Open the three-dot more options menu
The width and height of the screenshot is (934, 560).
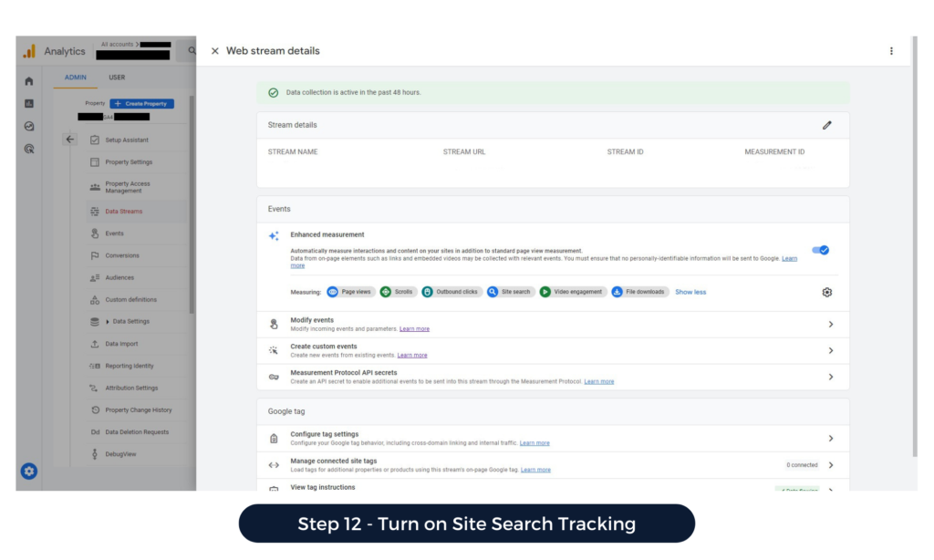[891, 51]
